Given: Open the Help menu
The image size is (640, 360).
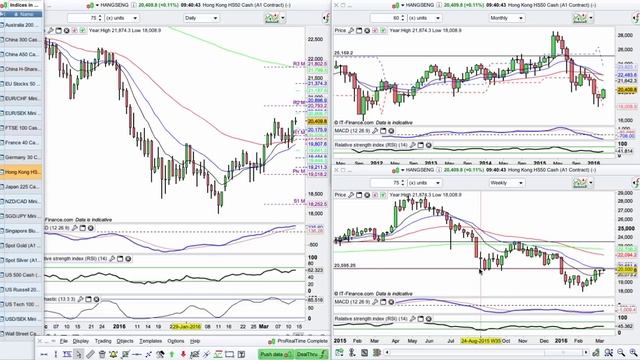Looking at the screenshot, I should (195, 341).
